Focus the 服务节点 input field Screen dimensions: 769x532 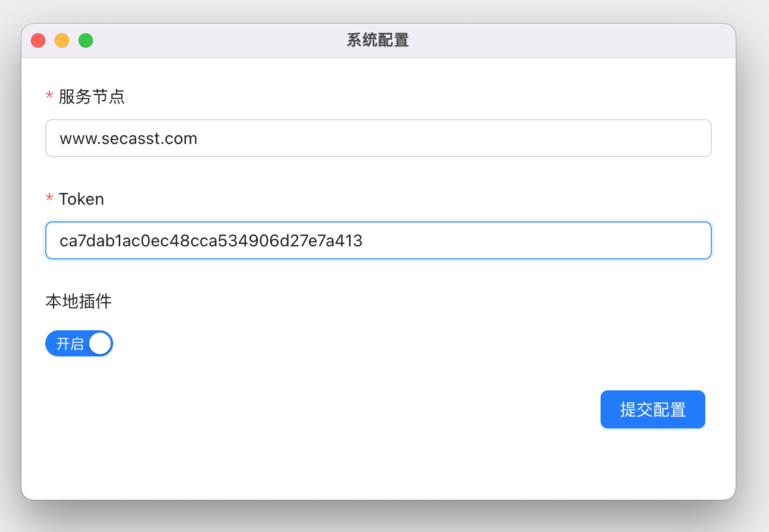click(x=452, y=138)
